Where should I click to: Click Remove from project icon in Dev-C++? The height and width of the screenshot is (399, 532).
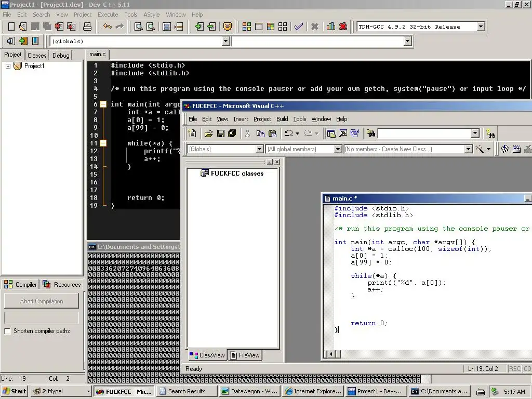212,26
